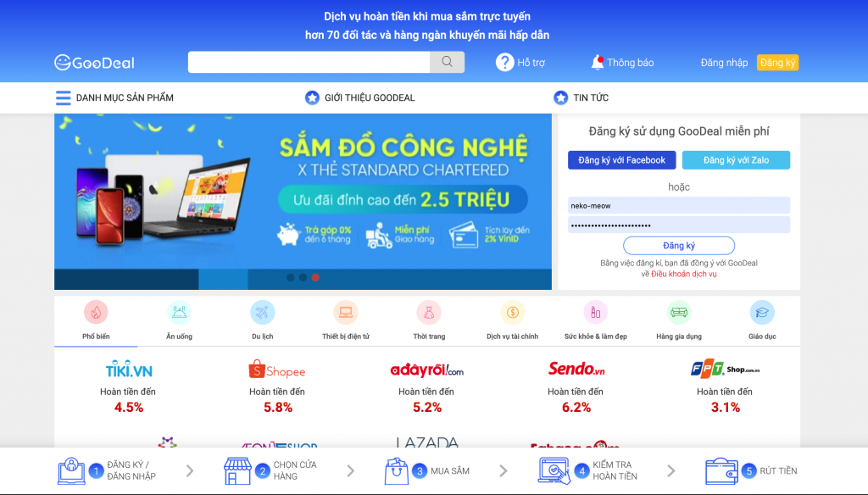This screenshot has width=868, height=495.
Task: Open the Giới thiệu GooDeal menu item
Action: [359, 98]
